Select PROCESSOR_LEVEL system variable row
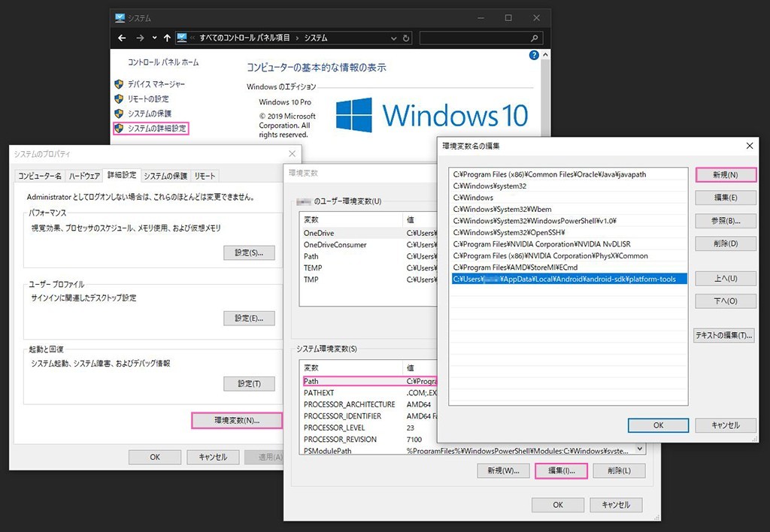The height and width of the screenshot is (532, 770). coord(369,428)
